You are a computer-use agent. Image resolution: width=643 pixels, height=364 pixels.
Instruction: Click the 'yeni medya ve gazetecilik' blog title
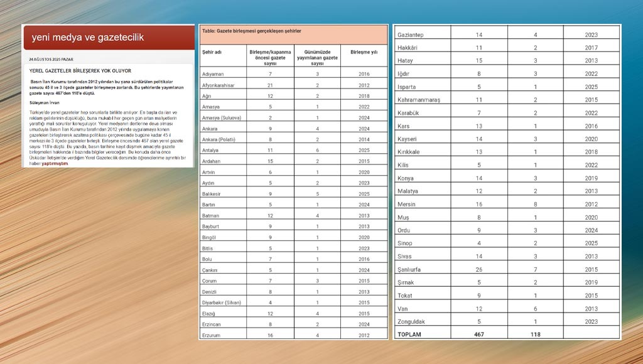pyautogui.click(x=88, y=38)
